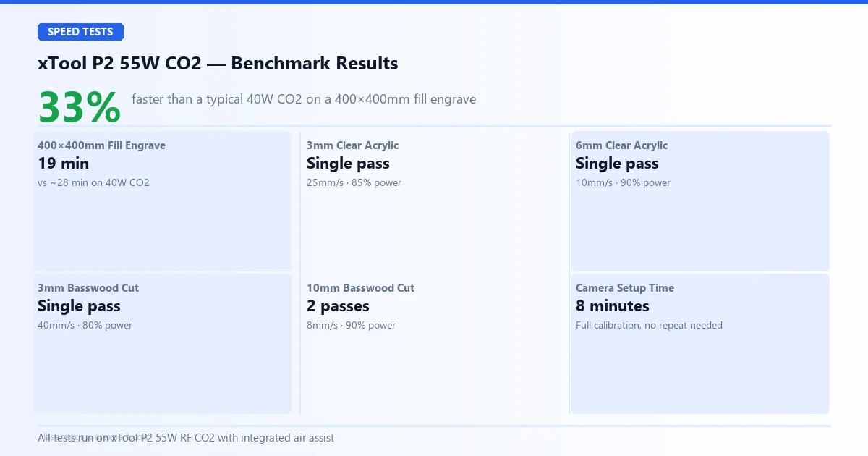Open the 3mm Clear Acrylic card title
Screen dimensions: 868x456
[x=352, y=145]
